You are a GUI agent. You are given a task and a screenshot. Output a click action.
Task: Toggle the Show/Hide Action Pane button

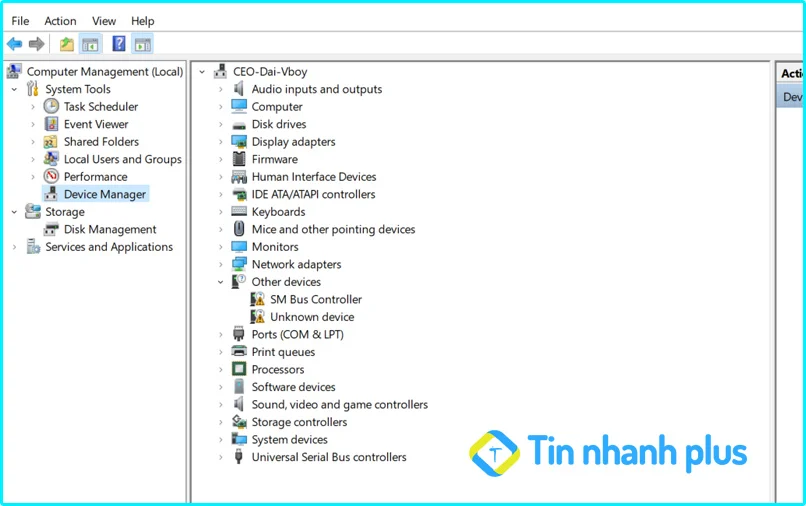[142, 44]
